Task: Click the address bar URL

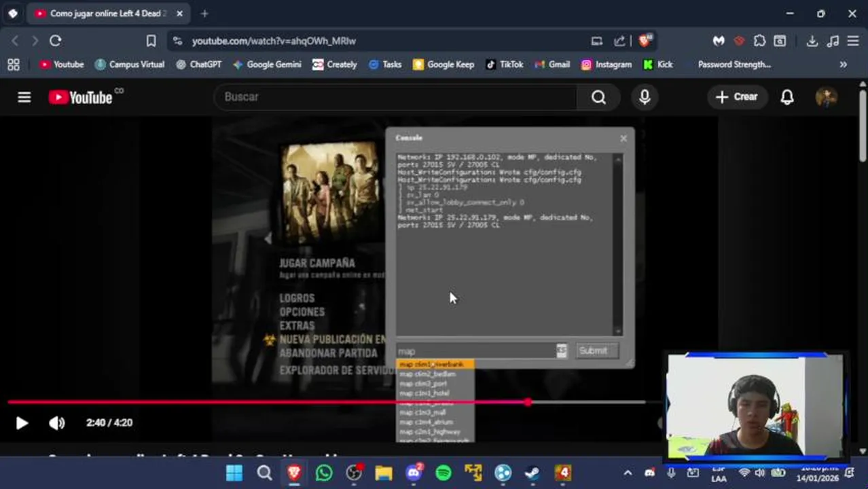Action: (x=274, y=41)
